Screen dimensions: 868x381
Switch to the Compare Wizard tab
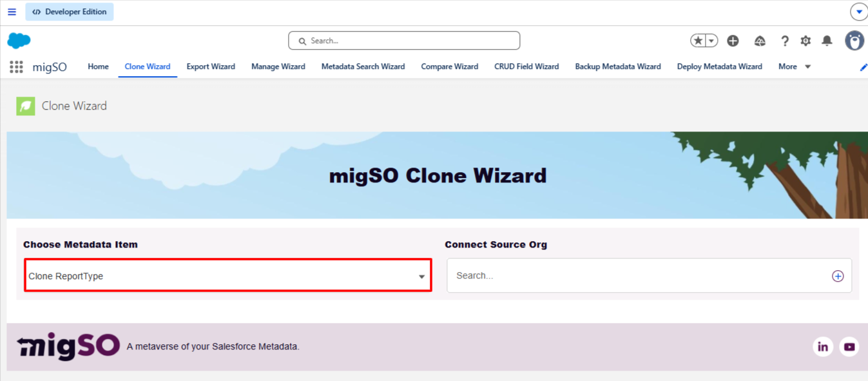450,66
